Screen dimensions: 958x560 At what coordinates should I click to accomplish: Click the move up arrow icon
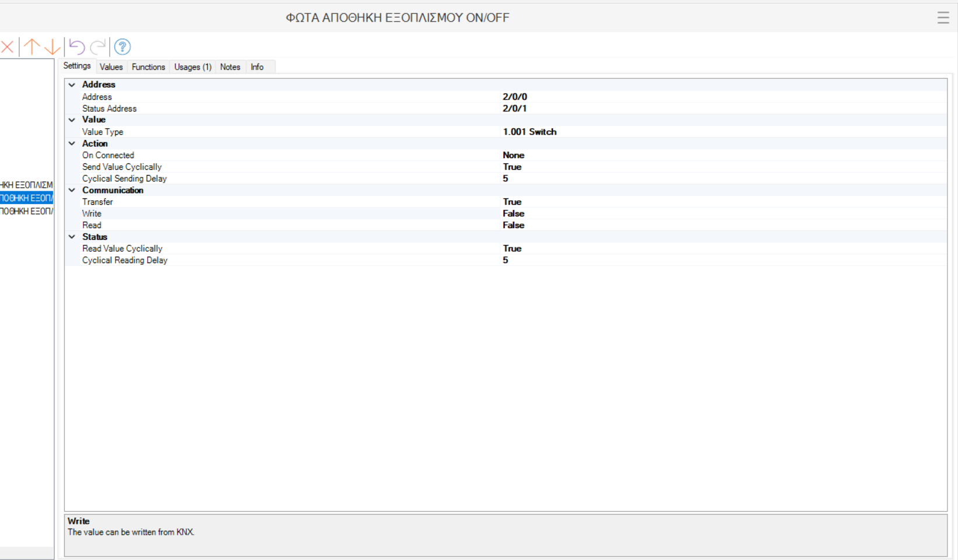point(32,47)
